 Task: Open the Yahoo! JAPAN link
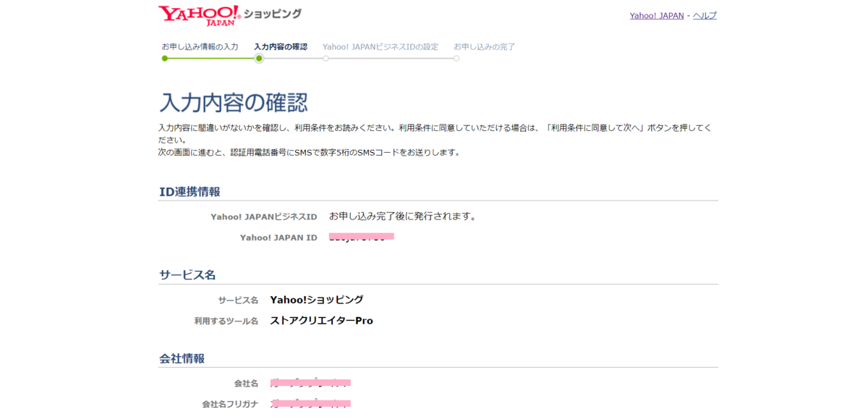point(657,15)
